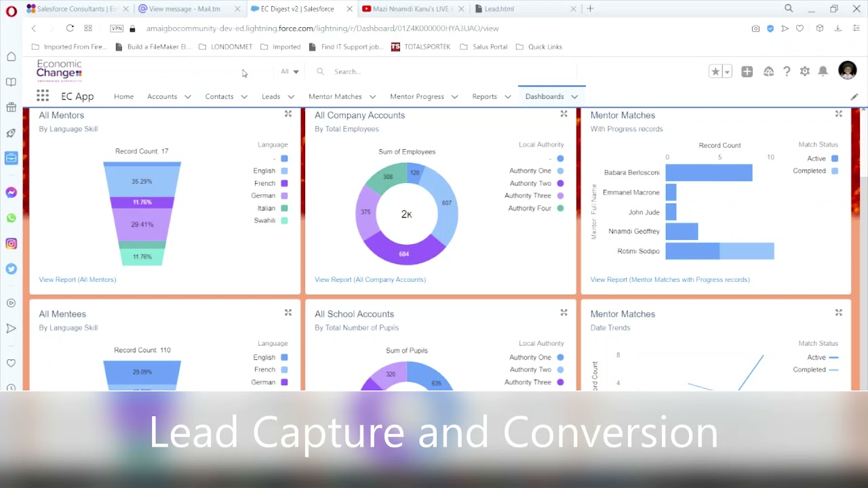Open the Contacts tab
868x488 pixels.
[219, 97]
